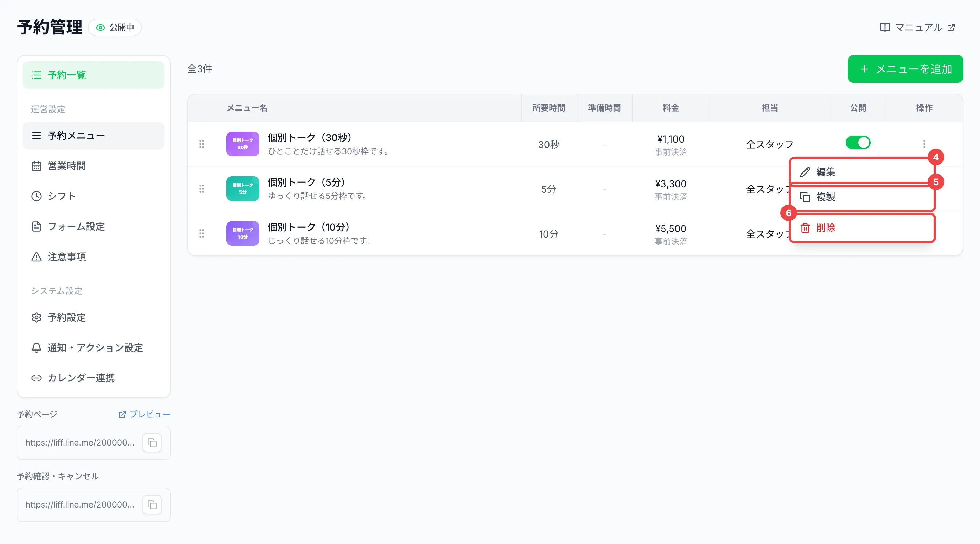Choose 編集 from the context menu
This screenshot has height=544, width=980.
point(862,172)
